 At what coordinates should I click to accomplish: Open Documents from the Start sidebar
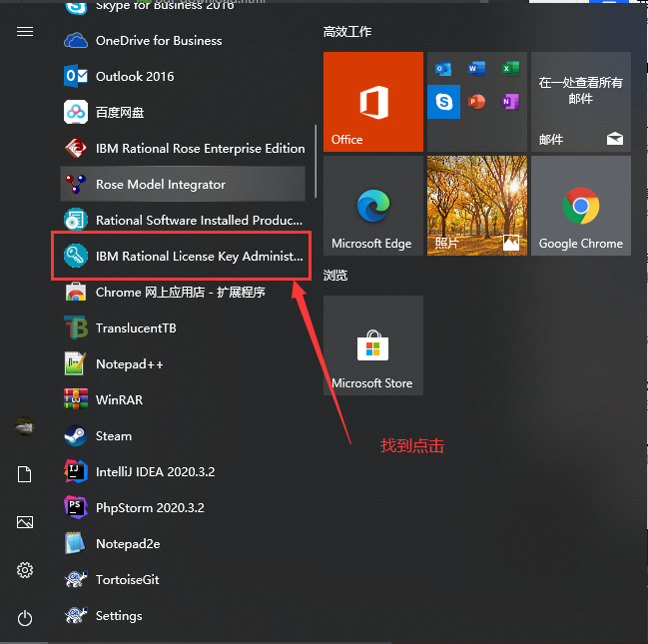(x=24, y=474)
